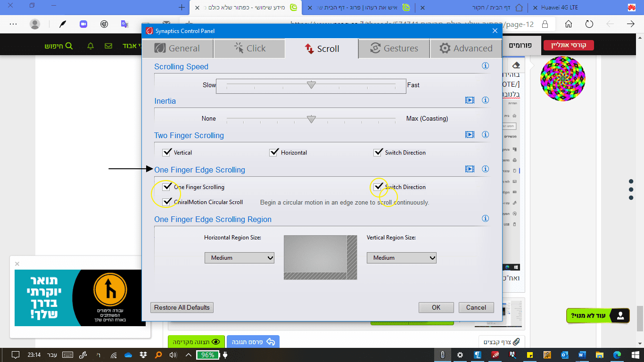The width and height of the screenshot is (644, 362).
Task: Show hidden system tray icons
Action: [x=188, y=355]
